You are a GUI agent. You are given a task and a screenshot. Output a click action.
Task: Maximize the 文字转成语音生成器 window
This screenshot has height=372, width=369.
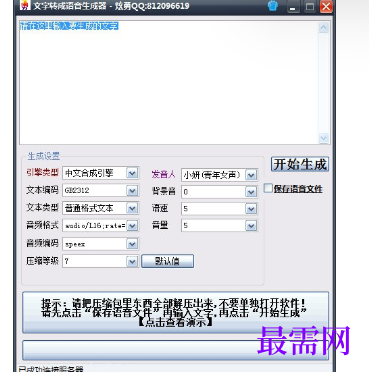[310, 7]
